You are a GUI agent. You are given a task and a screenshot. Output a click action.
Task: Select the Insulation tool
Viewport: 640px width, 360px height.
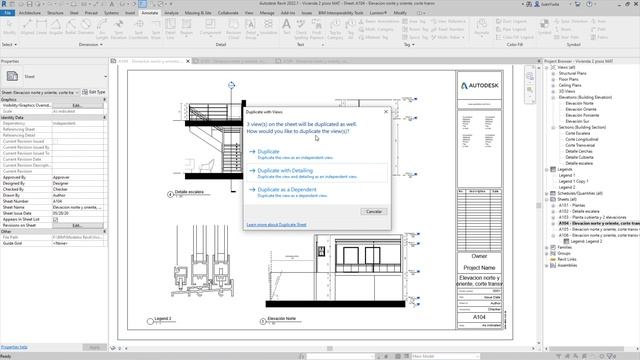tap(268, 28)
